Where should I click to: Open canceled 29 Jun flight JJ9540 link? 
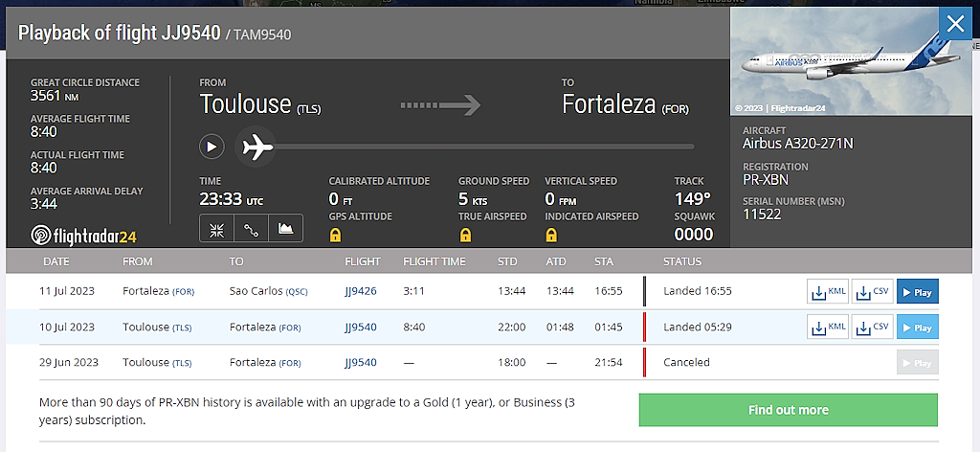coord(360,363)
